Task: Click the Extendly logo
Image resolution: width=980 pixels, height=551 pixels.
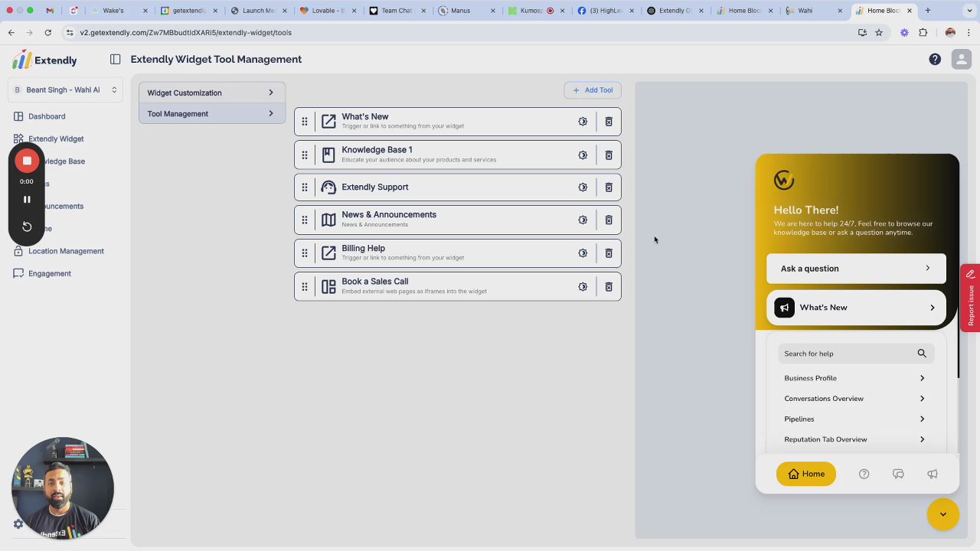Action: [44, 60]
